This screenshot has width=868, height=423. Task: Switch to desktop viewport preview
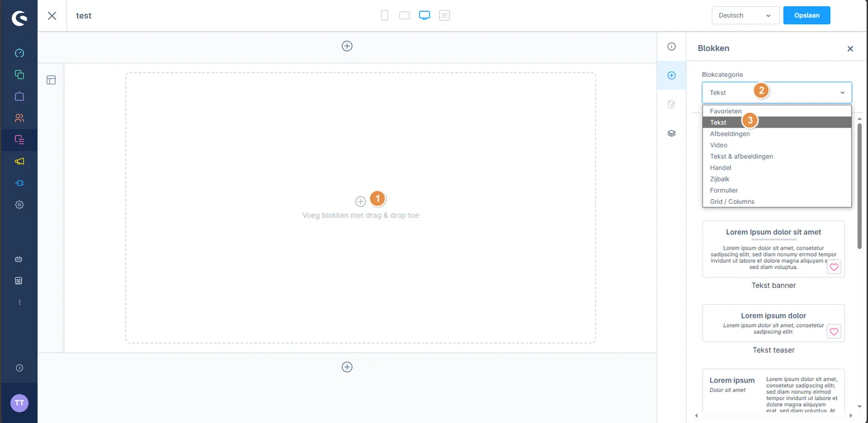[x=425, y=15]
